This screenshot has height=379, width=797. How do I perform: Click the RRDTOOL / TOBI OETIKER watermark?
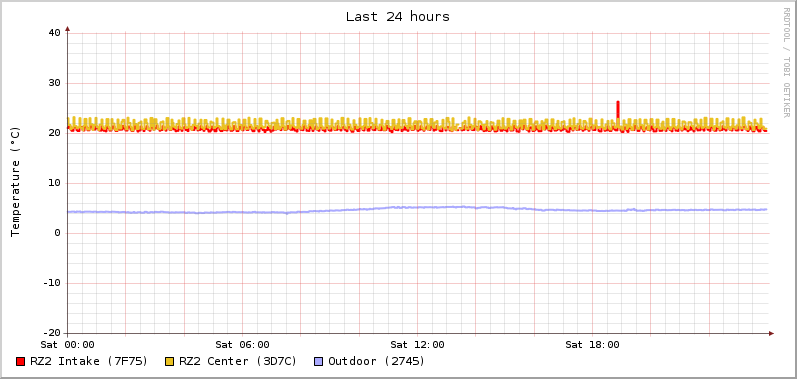click(x=786, y=62)
